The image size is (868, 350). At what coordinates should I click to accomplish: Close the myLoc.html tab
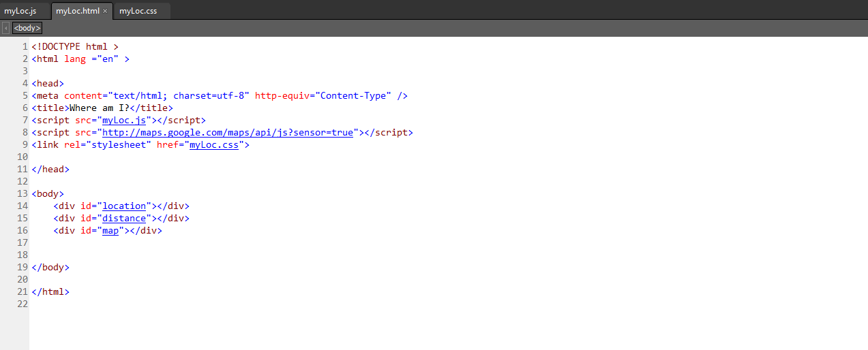point(105,12)
